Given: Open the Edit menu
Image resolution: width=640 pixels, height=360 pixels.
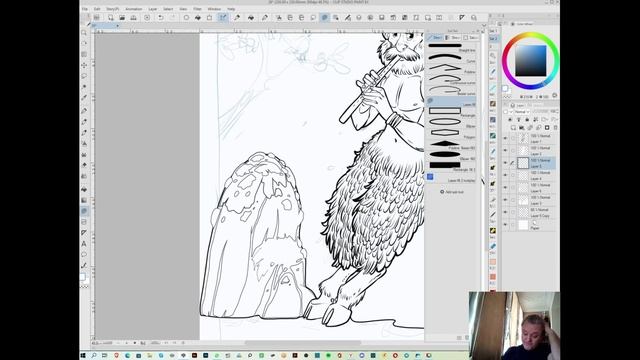Looking at the screenshot, I should tap(97, 9).
